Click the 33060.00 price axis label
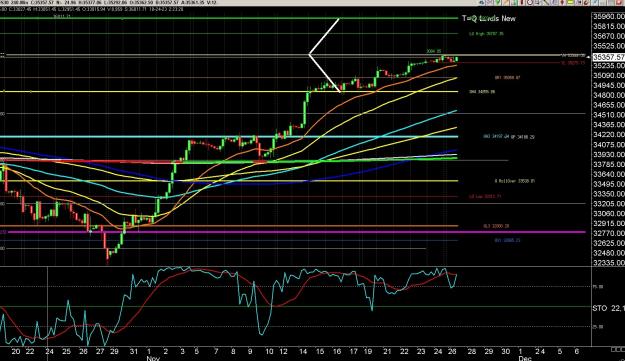The width and height of the screenshot is (625, 361). (609, 214)
